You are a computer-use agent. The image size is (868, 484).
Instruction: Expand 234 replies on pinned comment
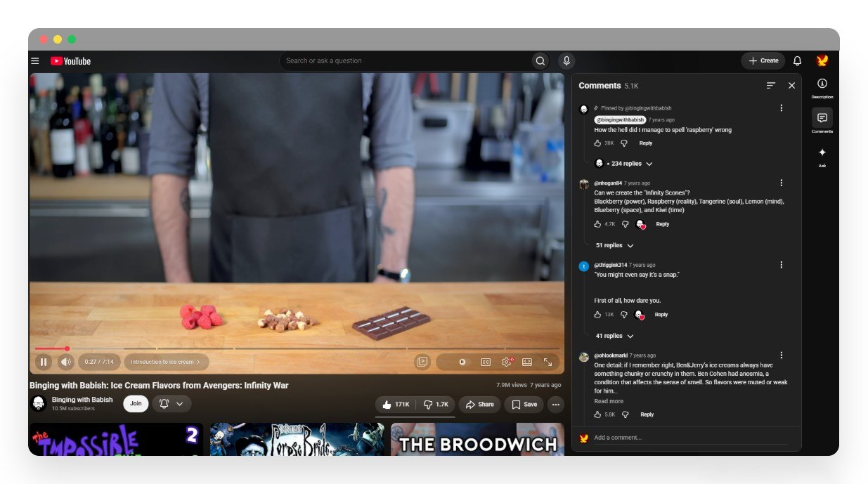point(624,164)
